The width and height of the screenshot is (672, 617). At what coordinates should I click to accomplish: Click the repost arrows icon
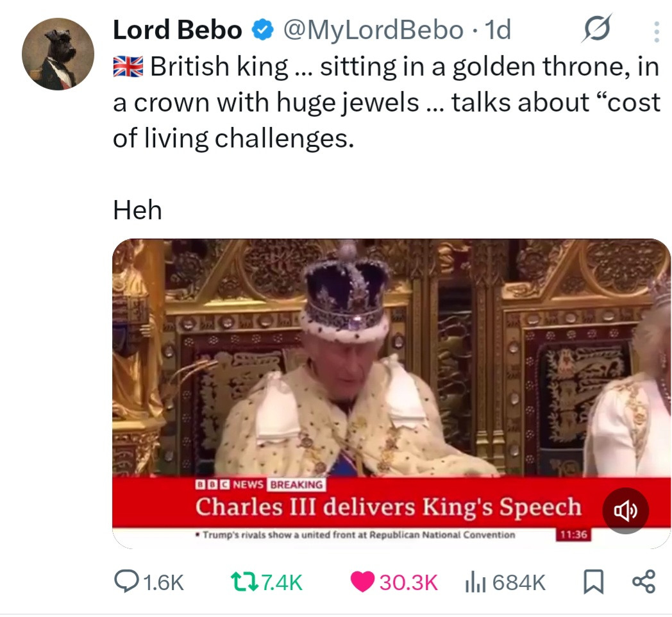point(244,582)
